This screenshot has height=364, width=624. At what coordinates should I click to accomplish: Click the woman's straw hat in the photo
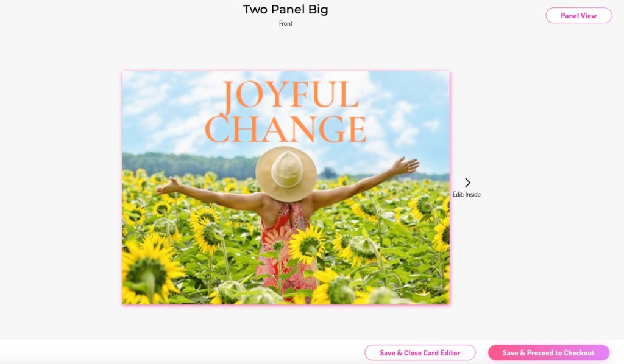tap(286, 174)
